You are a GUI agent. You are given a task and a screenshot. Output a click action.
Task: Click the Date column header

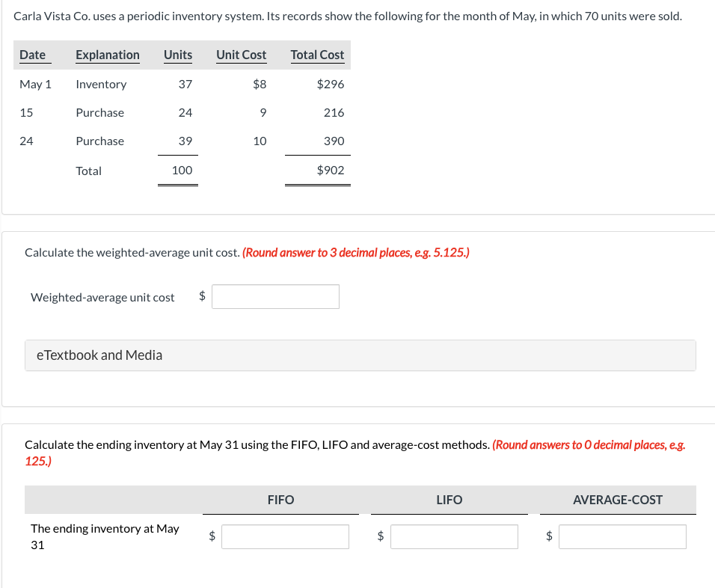click(x=33, y=55)
